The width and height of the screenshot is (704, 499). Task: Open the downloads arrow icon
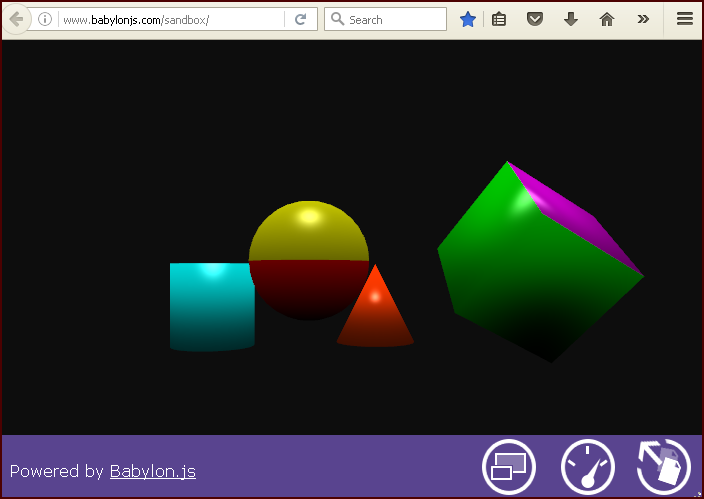point(571,19)
